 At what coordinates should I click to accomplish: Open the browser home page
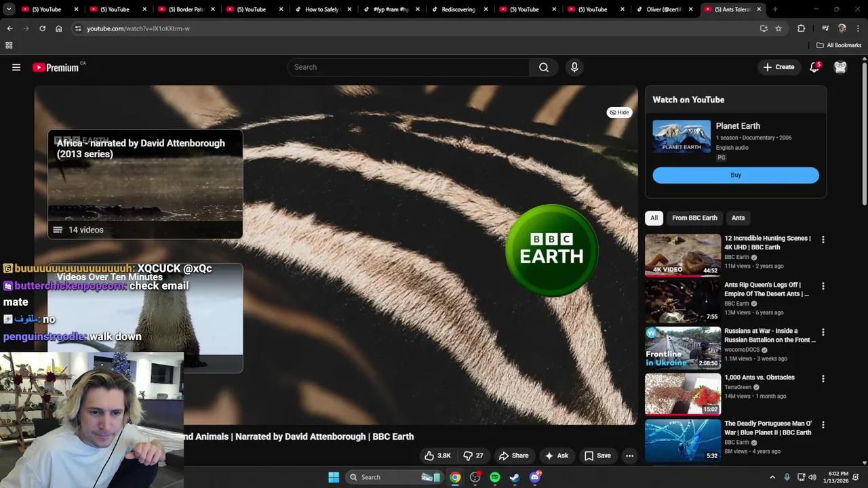pyautogui.click(x=58, y=28)
